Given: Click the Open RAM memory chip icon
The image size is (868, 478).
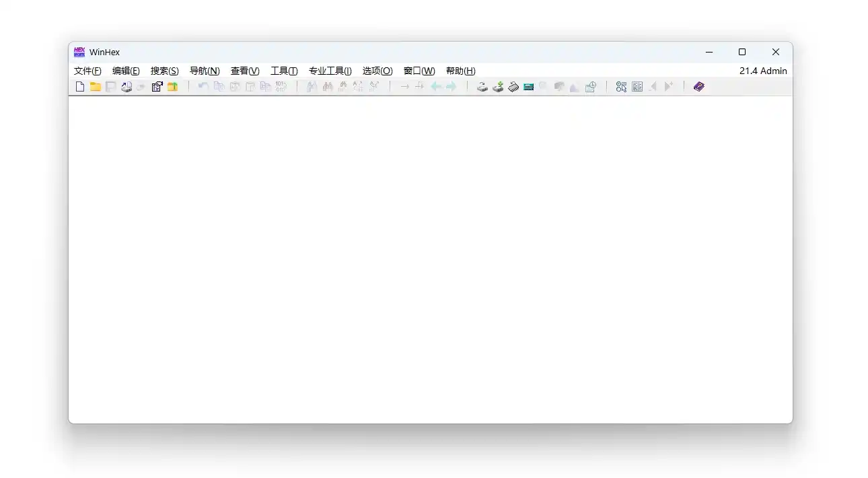Looking at the screenshot, I should 513,87.
